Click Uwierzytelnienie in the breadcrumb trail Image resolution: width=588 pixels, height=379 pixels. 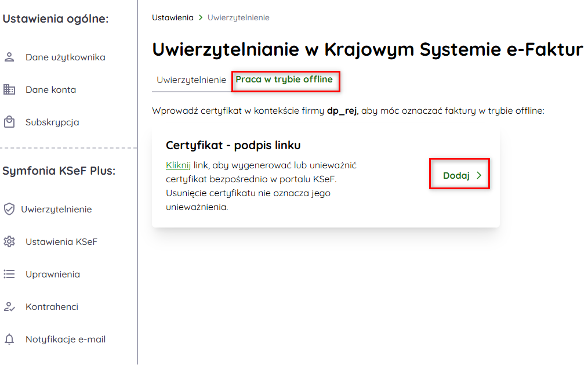(x=238, y=17)
